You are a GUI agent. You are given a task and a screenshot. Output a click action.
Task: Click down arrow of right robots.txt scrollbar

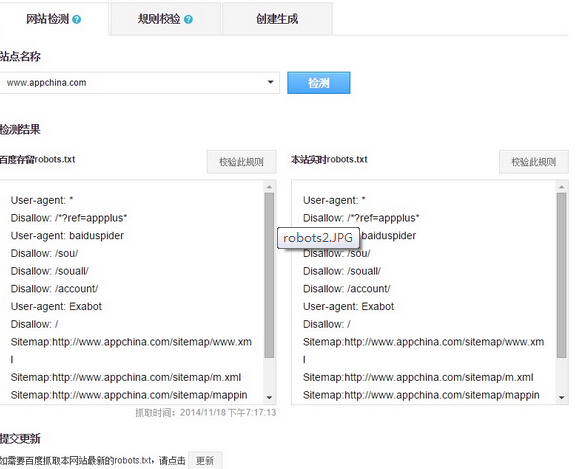pos(561,397)
